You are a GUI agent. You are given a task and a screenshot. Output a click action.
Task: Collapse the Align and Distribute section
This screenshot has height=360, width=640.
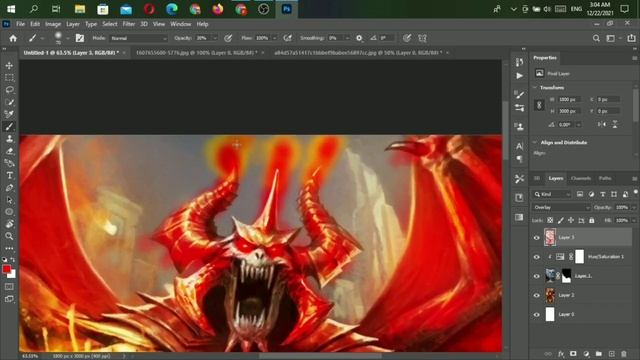click(535, 142)
